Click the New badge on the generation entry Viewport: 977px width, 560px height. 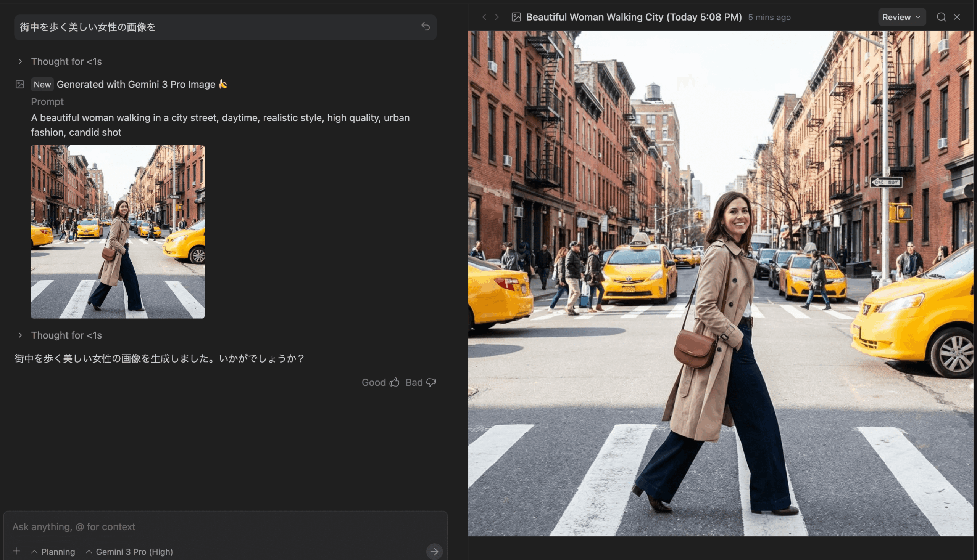42,84
